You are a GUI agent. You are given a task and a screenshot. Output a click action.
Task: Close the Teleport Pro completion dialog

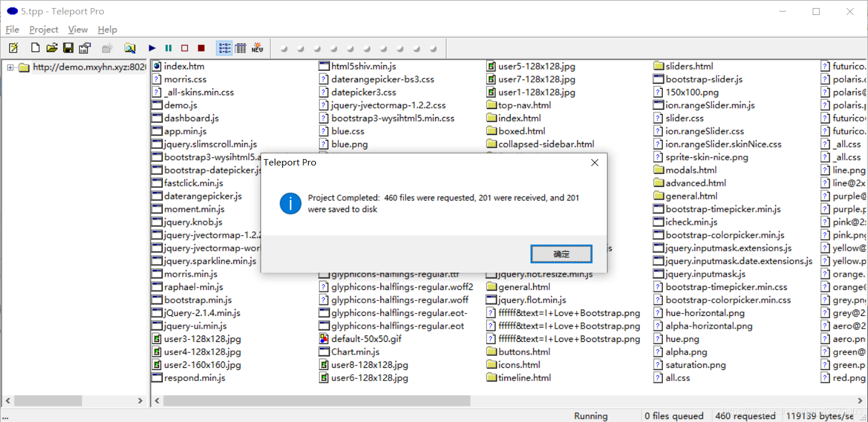pos(595,163)
